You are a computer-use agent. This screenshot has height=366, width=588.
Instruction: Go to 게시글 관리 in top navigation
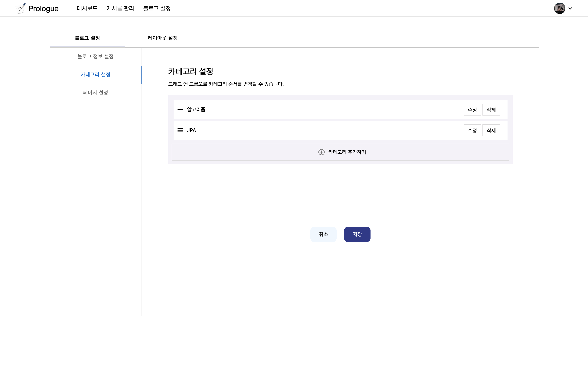click(120, 8)
